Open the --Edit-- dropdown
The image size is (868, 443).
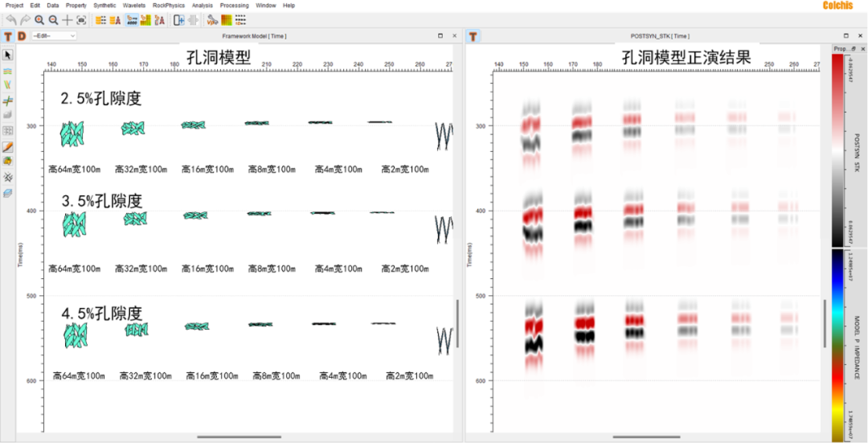(x=54, y=35)
